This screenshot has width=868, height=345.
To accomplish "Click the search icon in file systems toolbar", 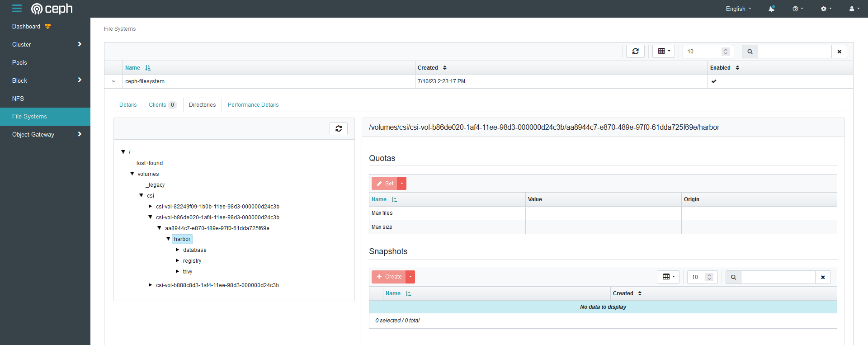I will (750, 52).
